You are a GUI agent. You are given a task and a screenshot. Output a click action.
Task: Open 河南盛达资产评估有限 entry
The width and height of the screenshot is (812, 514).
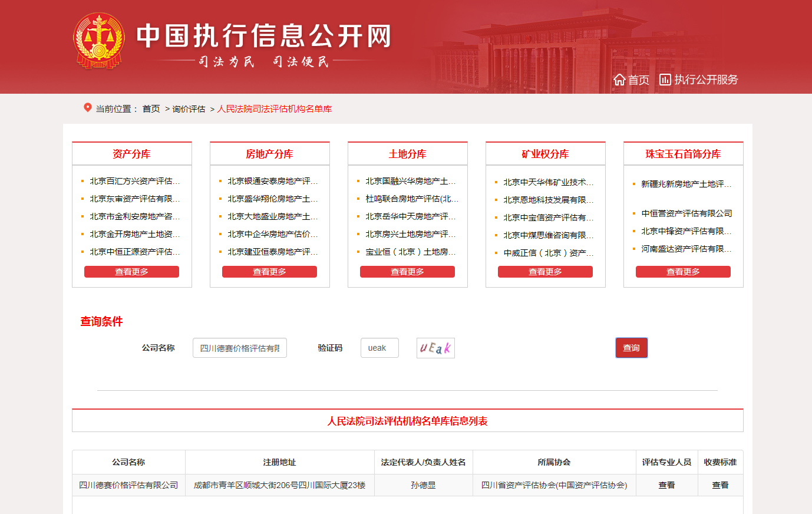point(686,249)
